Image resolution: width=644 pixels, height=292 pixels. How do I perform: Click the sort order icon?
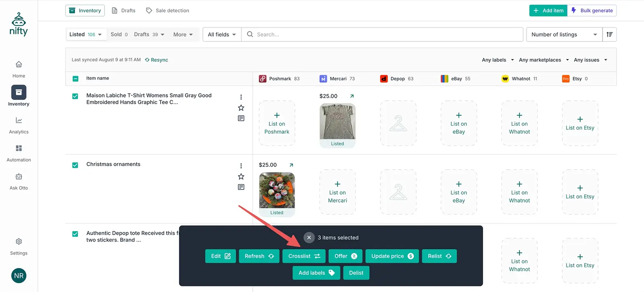609,35
